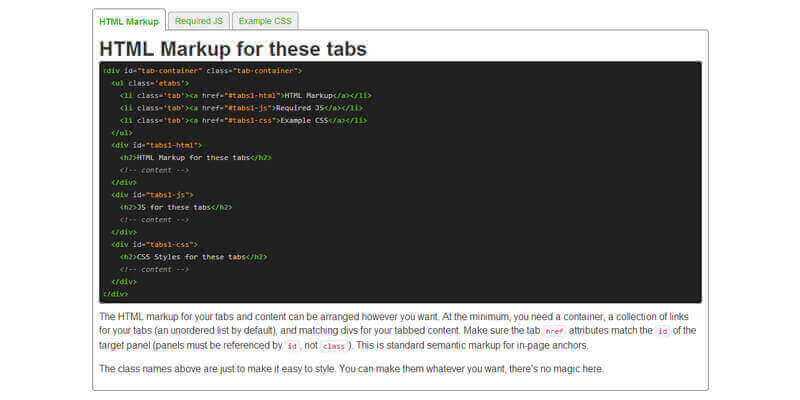The image size is (800, 400).
Task: Click the page heading "HTML Markup for these tabs"
Action: pos(233,48)
